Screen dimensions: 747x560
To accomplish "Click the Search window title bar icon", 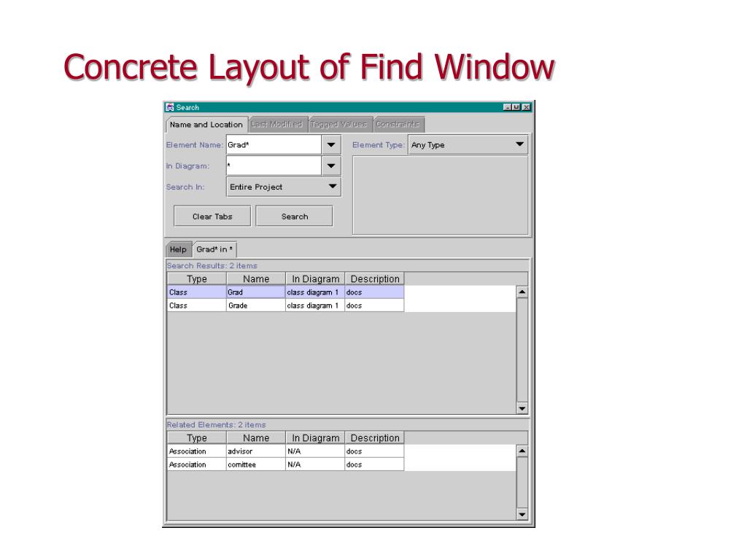I will (x=169, y=107).
